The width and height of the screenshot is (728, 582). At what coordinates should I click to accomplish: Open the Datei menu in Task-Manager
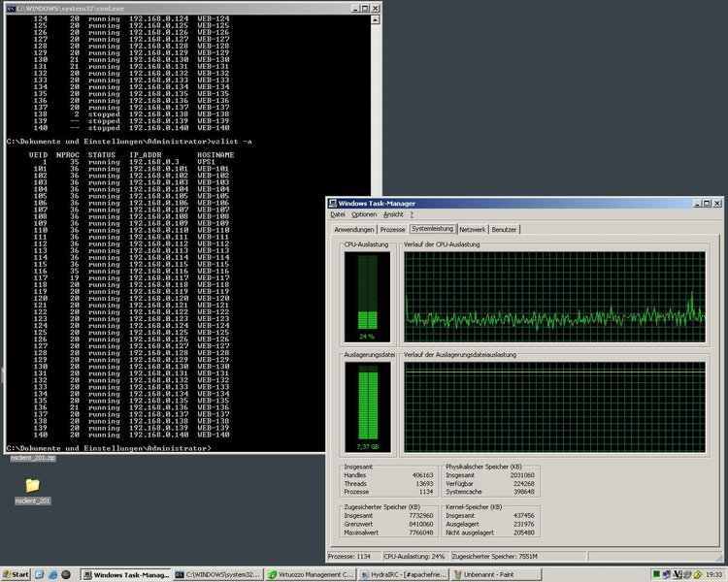click(338, 214)
